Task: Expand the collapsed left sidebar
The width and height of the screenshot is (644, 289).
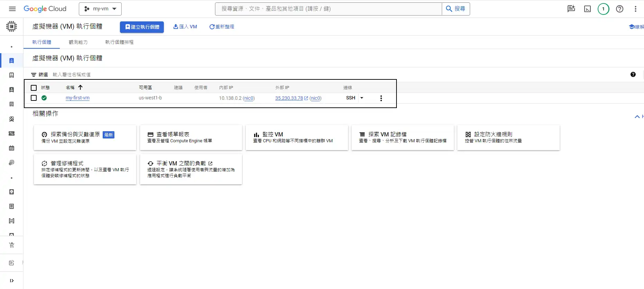Action: click(x=11, y=281)
